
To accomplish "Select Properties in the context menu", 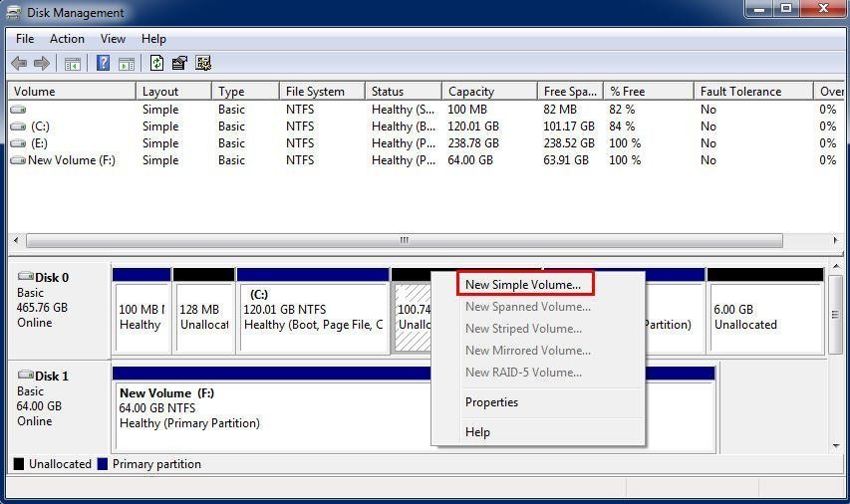I will point(491,402).
